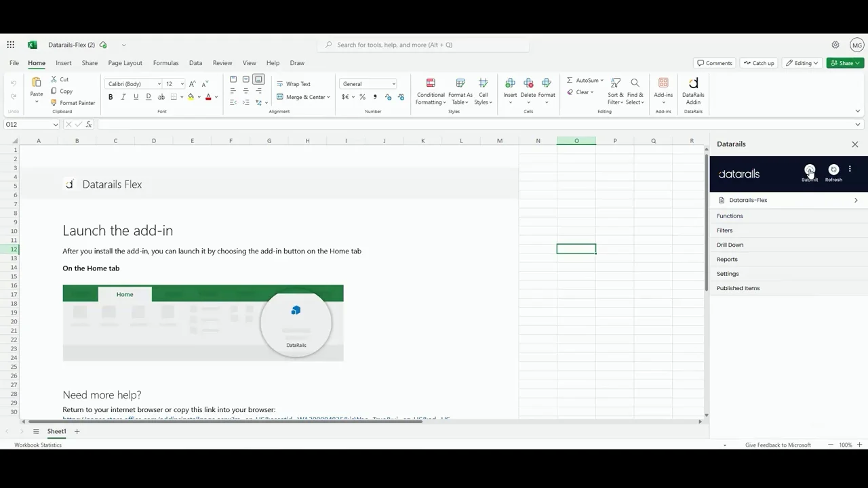Expand the Name Box dropdown arrow
The height and width of the screenshot is (488, 868).
(56, 125)
